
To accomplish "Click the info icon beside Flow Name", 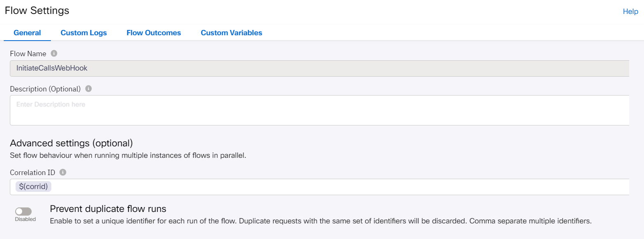I will 55,53.
